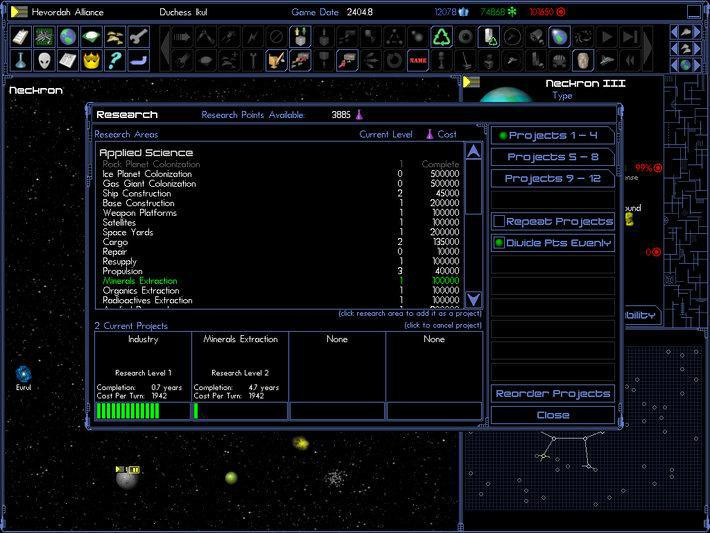Select green Minerals Extraction research row
Screen dimensions: 710x533
click(281, 281)
